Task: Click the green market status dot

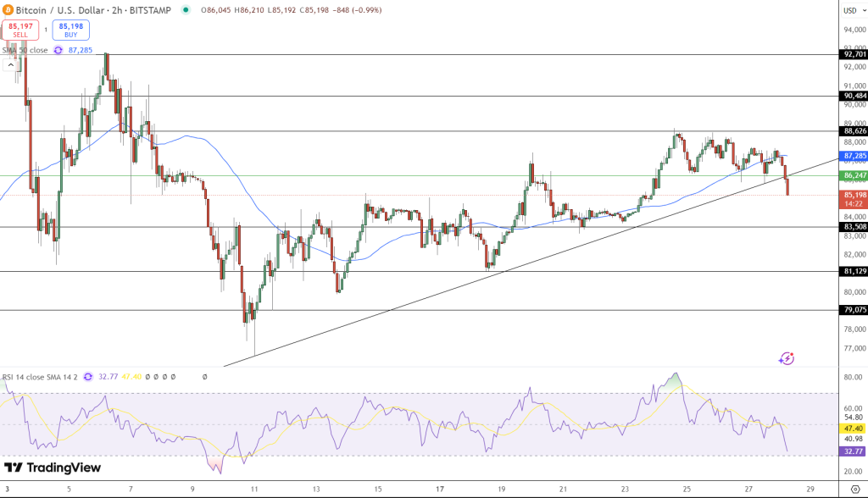Action: pyautogui.click(x=186, y=10)
